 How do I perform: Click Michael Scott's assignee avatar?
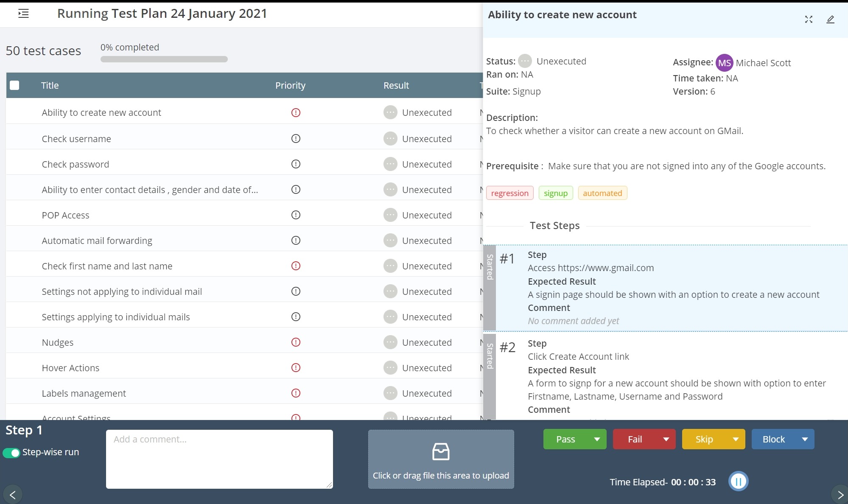coord(725,63)
